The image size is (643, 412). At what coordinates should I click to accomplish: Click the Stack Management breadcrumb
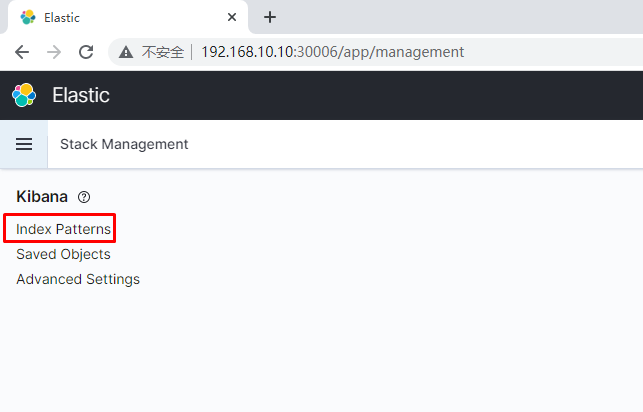(124, 144)
